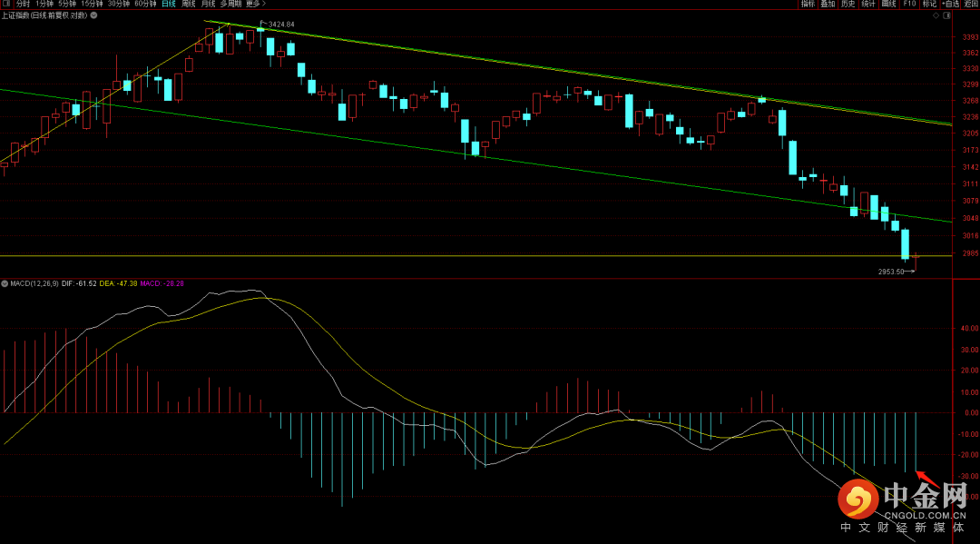Image resolution: width=980 pixels, height=544 pixels.
Task: Toggle the side panel icon near price axis
Action: [946, 15]
